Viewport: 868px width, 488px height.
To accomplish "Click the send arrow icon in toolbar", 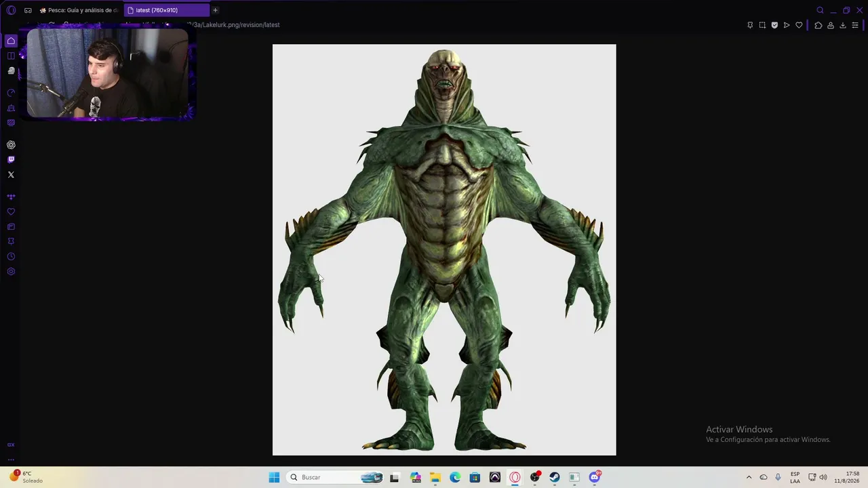I will pyautogui.click(x=787, y=25).
